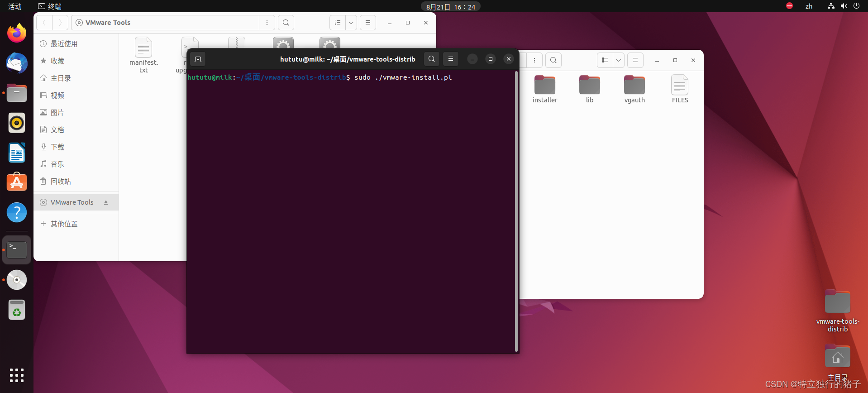Click search in VMware Tools file window
The width and height of the screenshot is (868, 393).
pyautogui.click(x=286, y=23)
